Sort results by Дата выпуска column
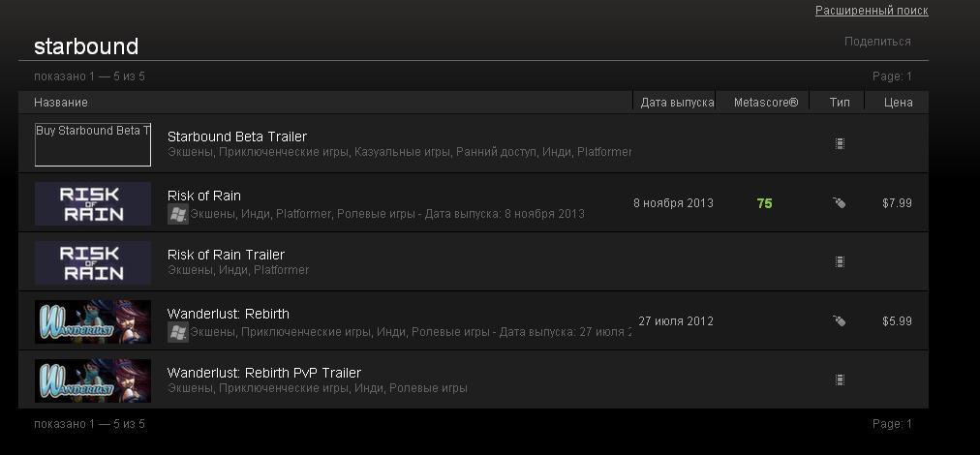The image size is (980, 455). click(677, 103)
